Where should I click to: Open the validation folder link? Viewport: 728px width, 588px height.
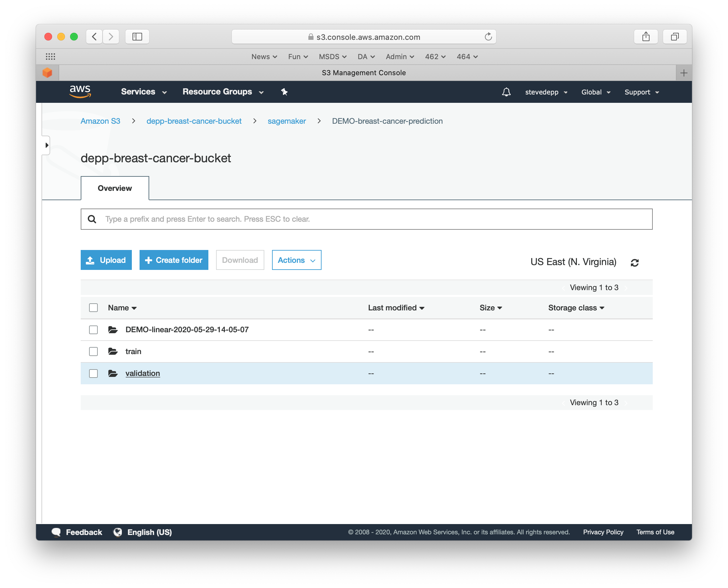coord(143,373)
